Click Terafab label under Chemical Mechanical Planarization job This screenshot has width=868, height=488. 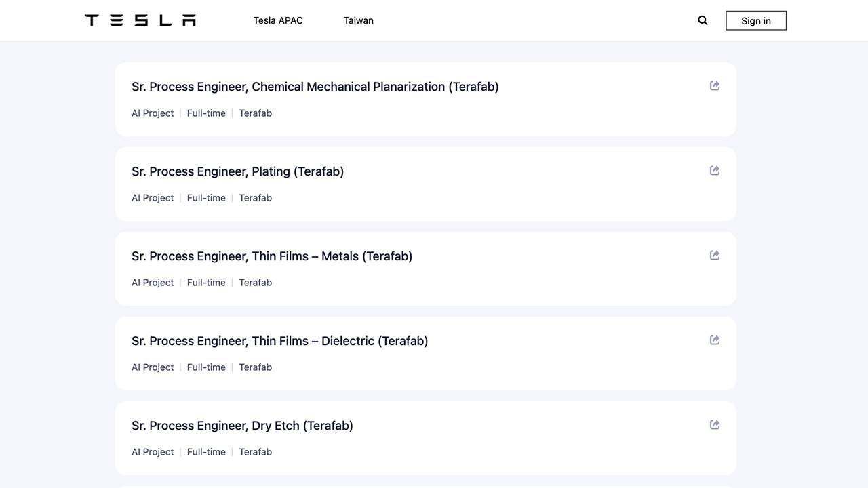[255, 113]
